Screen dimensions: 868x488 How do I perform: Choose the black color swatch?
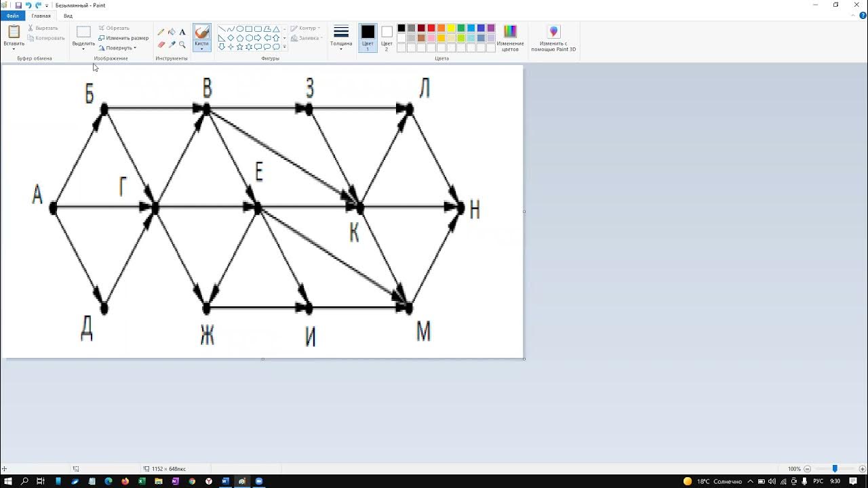401,28
